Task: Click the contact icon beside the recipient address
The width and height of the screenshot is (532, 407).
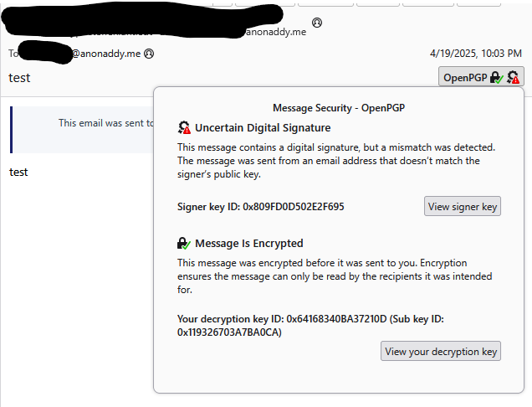Action: (x=149, y=54)
